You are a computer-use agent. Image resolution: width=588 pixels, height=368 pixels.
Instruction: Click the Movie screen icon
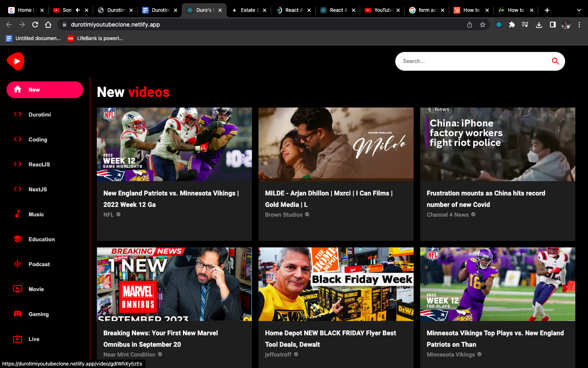[x=18, y=289]
